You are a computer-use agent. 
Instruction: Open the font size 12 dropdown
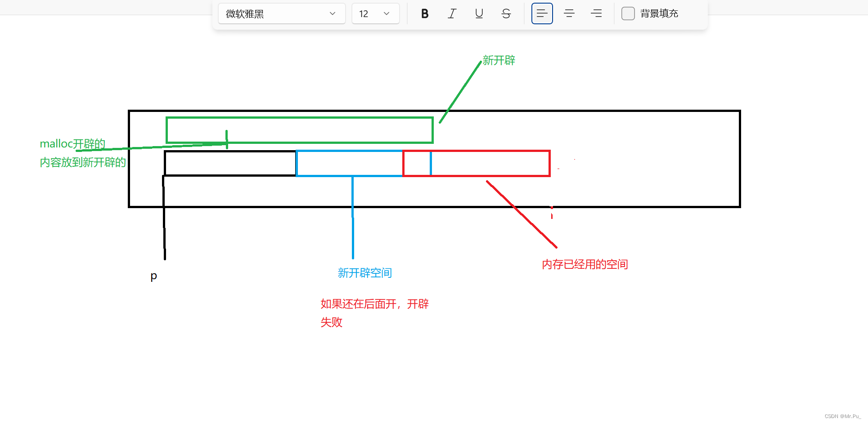(x=375, y=13)
